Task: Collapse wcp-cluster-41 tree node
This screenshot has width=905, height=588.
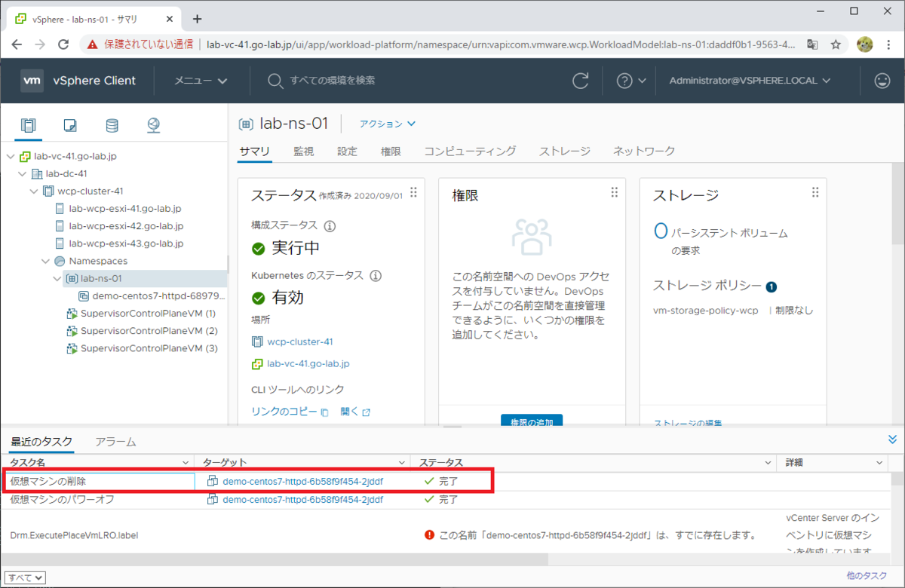Action: pos(34,191)
